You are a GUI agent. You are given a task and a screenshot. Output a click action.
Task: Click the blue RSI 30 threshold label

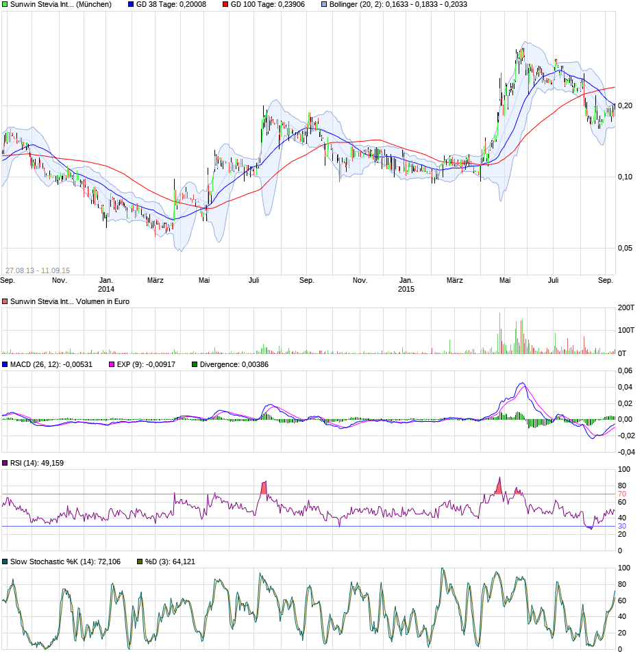pos(622,527)
